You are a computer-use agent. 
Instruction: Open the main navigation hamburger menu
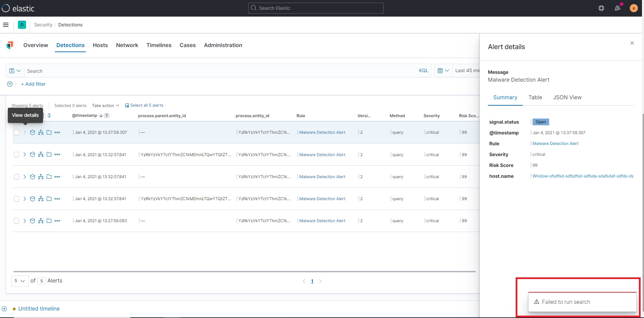(x=6, y=24)
